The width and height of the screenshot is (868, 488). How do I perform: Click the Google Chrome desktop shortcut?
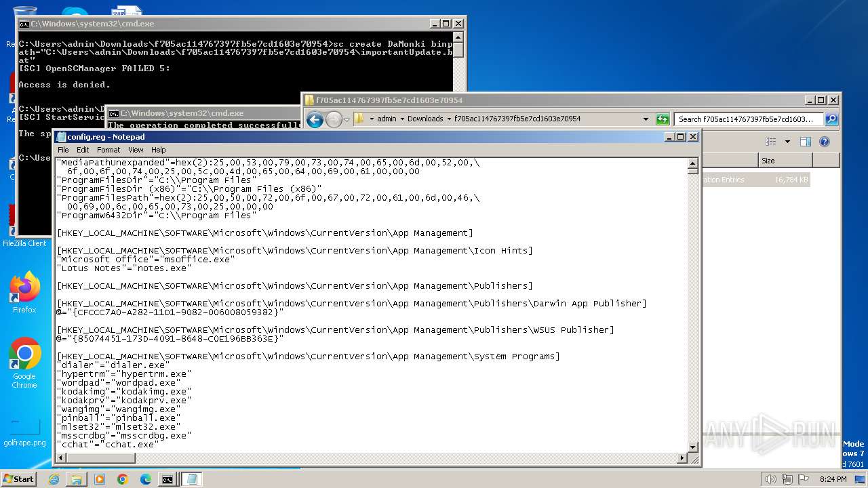click(24, 363)
